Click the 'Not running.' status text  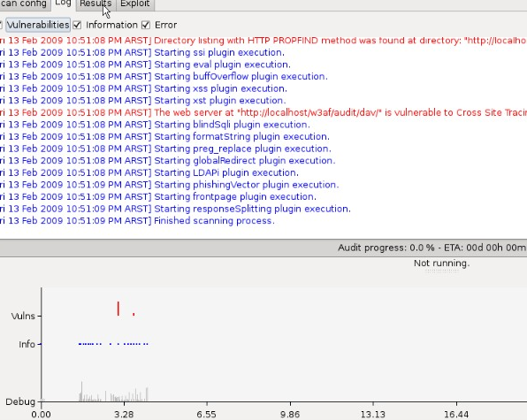click(441, 263)
